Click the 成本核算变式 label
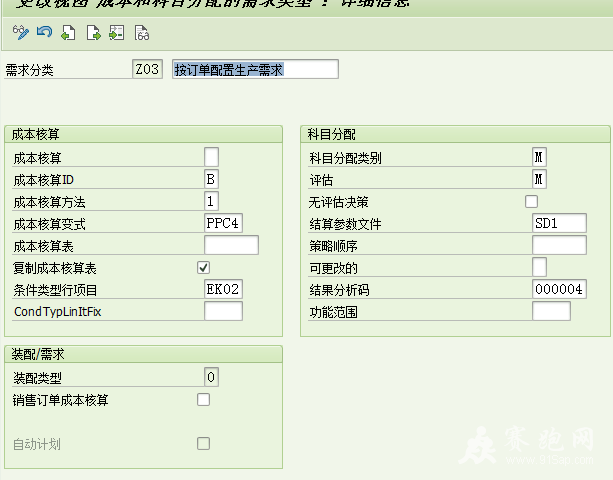613x480 pixels. (49, 224)
